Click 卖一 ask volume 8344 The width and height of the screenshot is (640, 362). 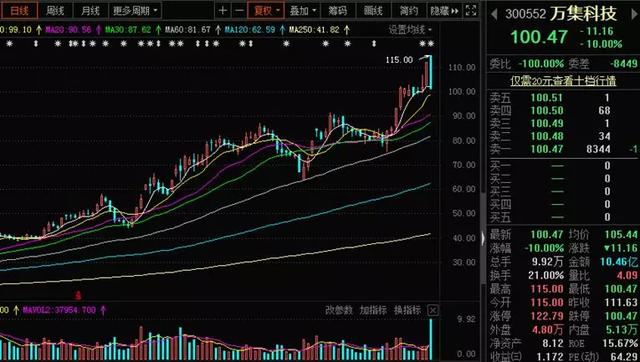[598, 149]
